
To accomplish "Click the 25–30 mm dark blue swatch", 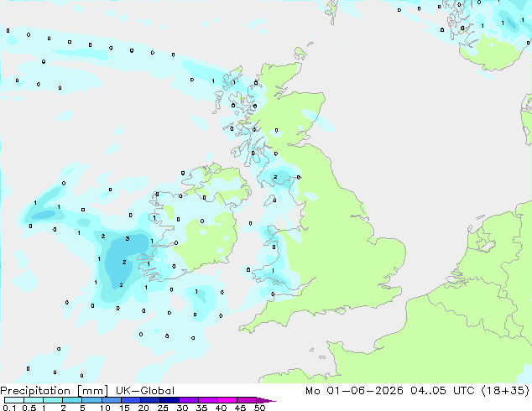I will (x=169, y=400).
